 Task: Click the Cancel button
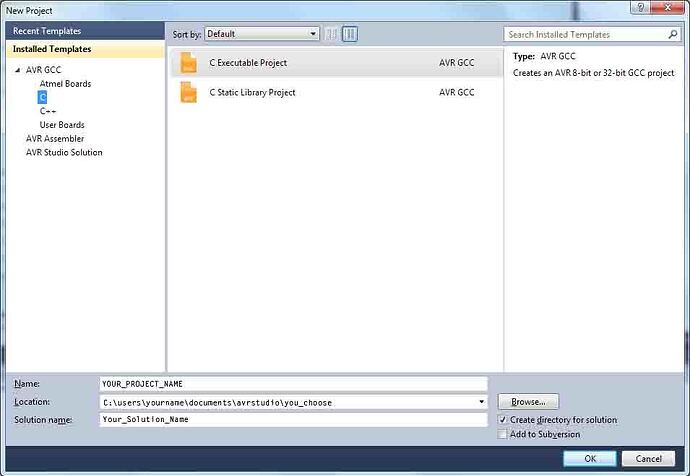pyautogui.click(x=649, y=458)
